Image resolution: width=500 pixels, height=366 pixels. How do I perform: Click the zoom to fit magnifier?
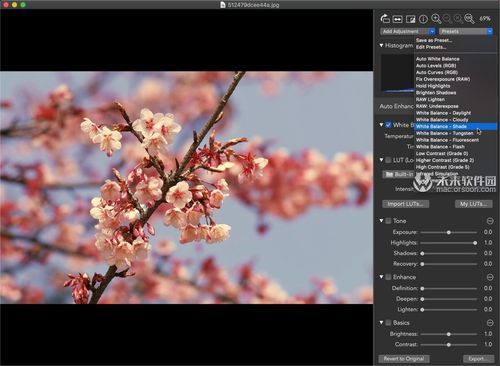pyautogui.click(x=459, y=19)
